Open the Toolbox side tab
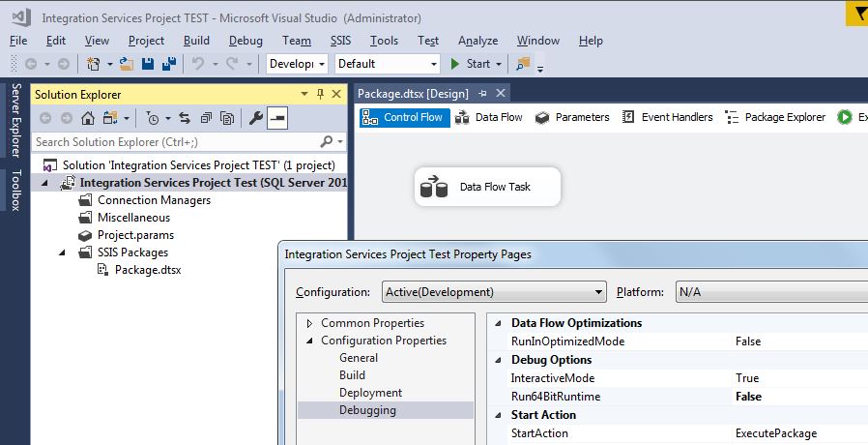The height and width of the screenshot is (445, 868). (x=16, y=190)
